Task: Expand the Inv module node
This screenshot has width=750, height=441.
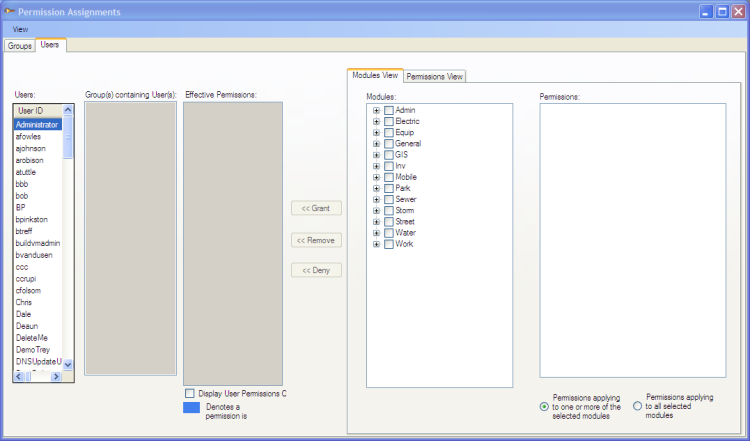Action: coord(376,166)
